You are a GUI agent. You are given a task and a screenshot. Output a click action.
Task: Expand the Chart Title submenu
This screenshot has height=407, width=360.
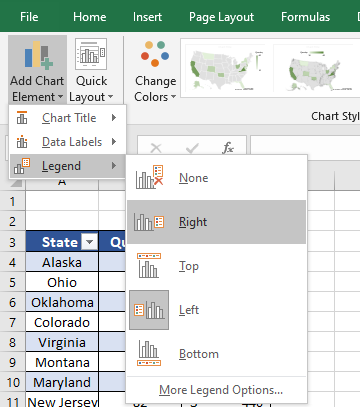click(x=68, y=118)
